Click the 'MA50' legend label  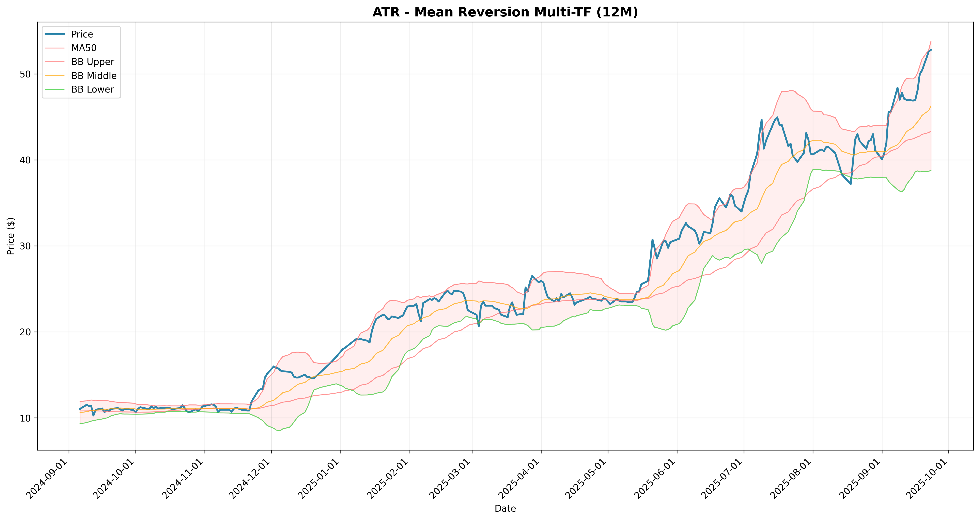pyautogui.click(x=84, y=48)
